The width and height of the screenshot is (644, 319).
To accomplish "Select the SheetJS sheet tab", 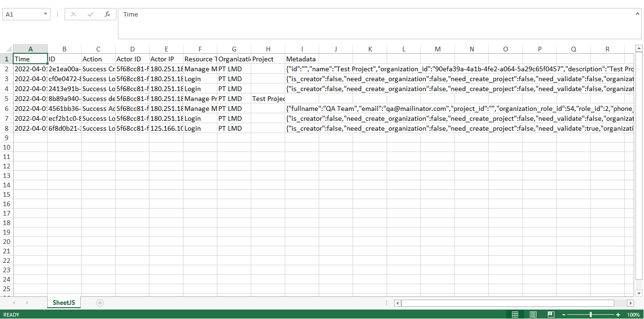I will tap(64, 302).
